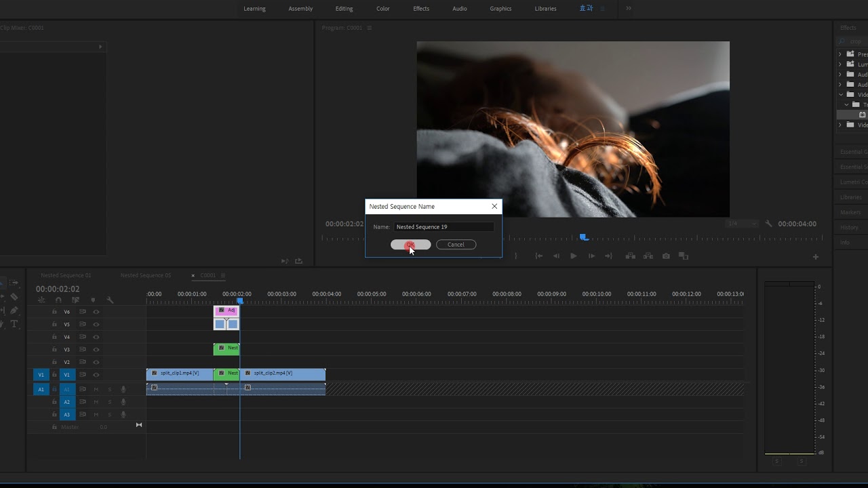Toggle visibility eye of track V6

96,312
